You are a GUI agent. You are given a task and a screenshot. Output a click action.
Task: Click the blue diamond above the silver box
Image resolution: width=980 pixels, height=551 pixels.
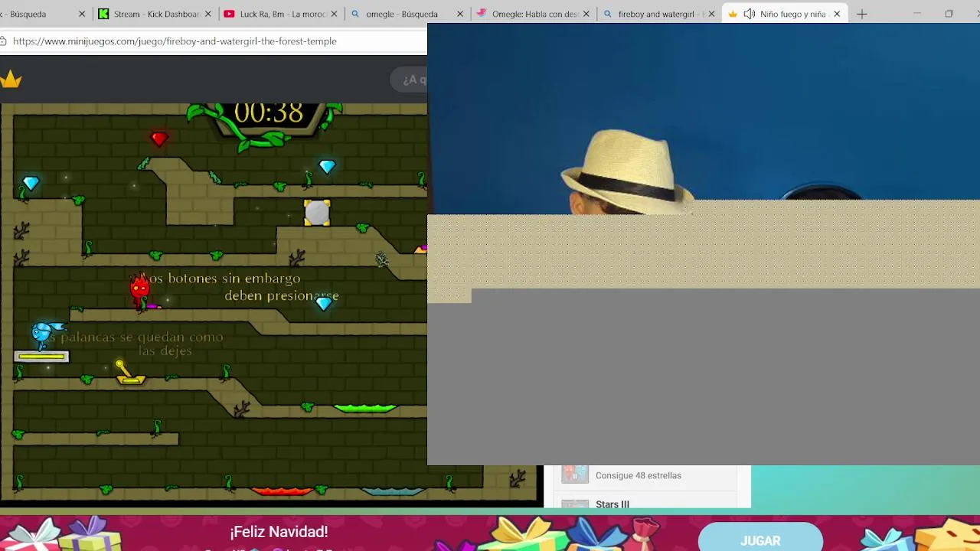[327, 167]
